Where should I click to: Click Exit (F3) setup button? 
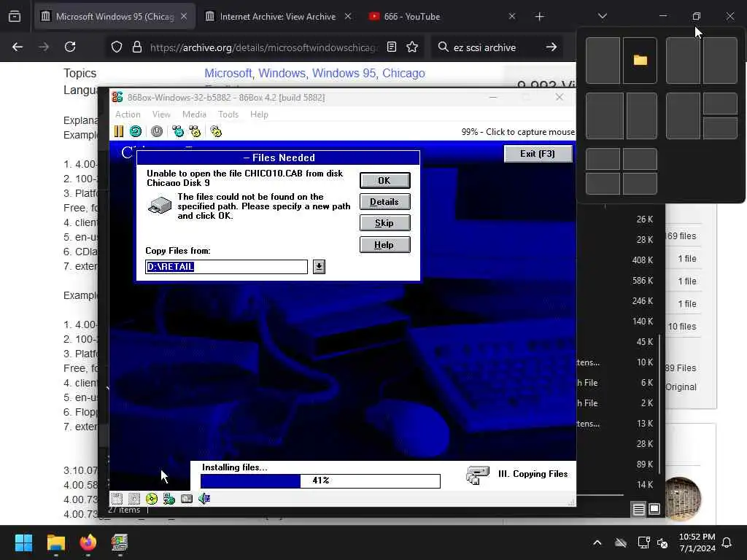point(538,154)
